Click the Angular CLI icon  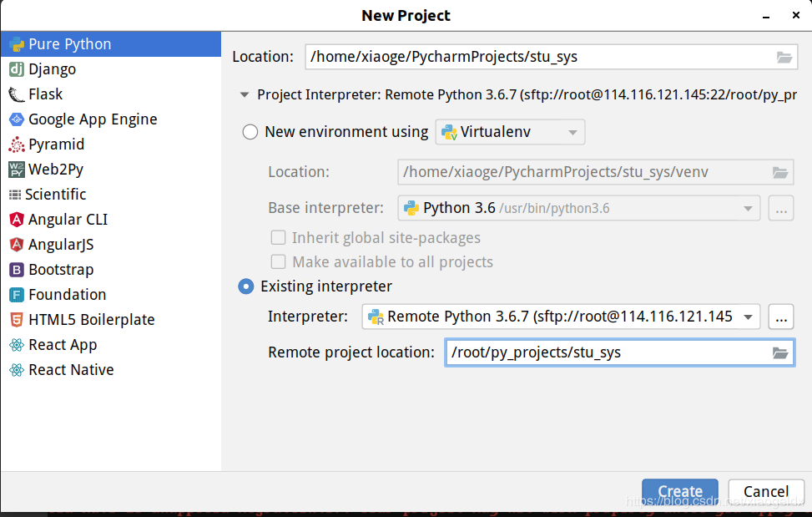click(17, 220)
